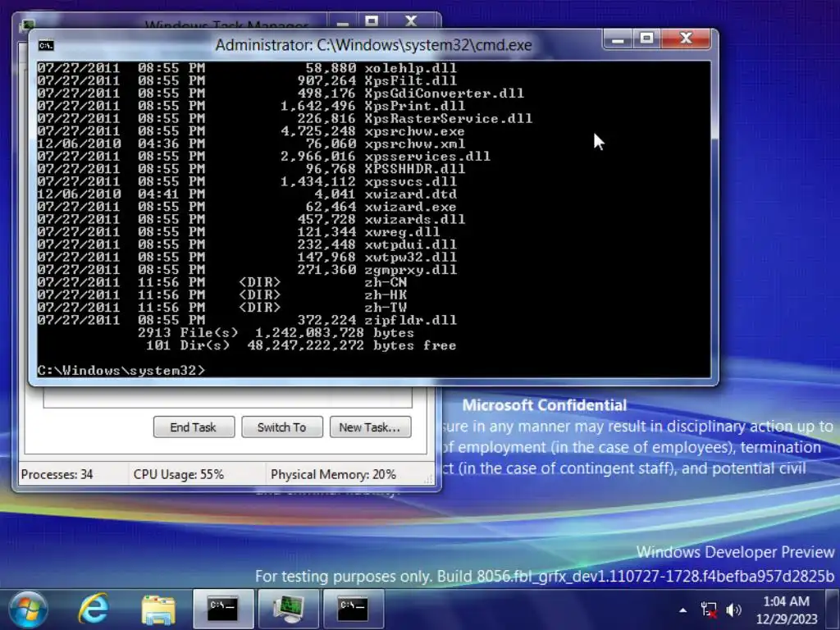This screenshot has width=840, height=630.
Task: Close the cmd.exe window
Action: click(x=687, y=39)
